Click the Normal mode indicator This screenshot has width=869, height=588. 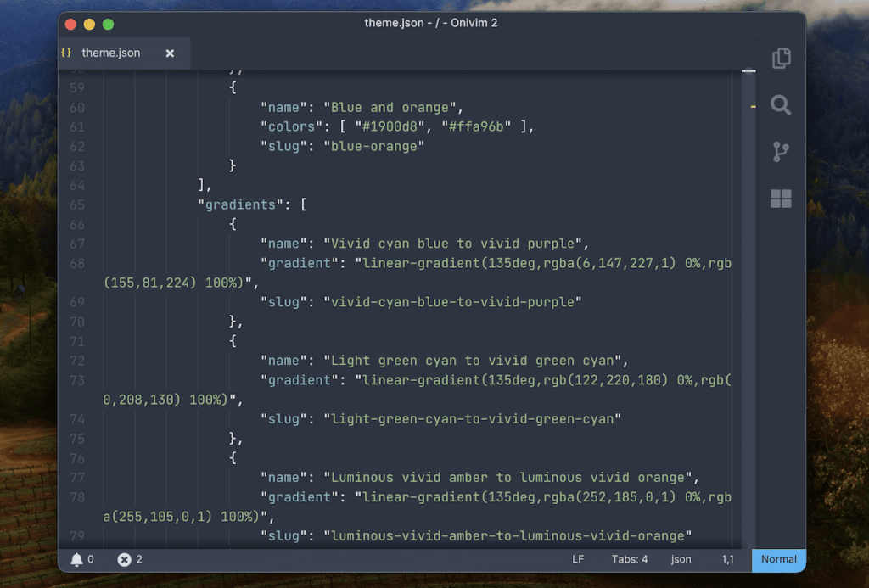coord(778,559)
